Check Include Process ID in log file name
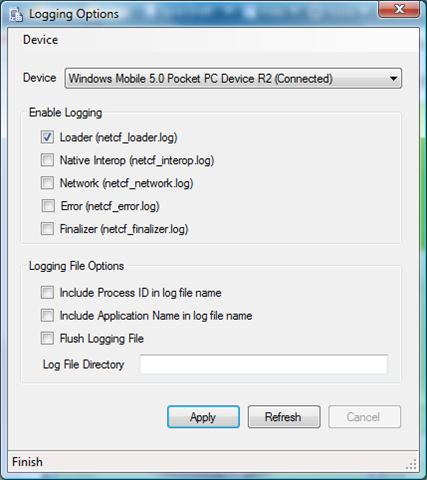The height and width of the screenshot is (480, 427). (47, 292)
